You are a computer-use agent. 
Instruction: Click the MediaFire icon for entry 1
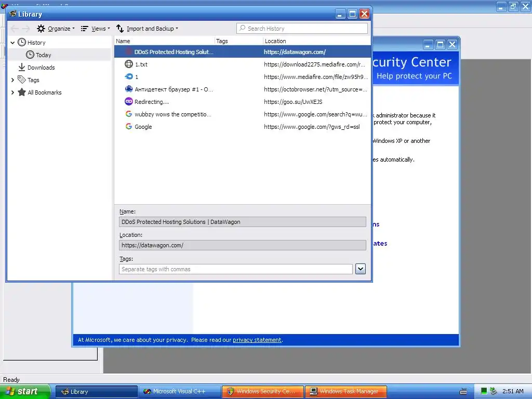(x=129, y=76)
